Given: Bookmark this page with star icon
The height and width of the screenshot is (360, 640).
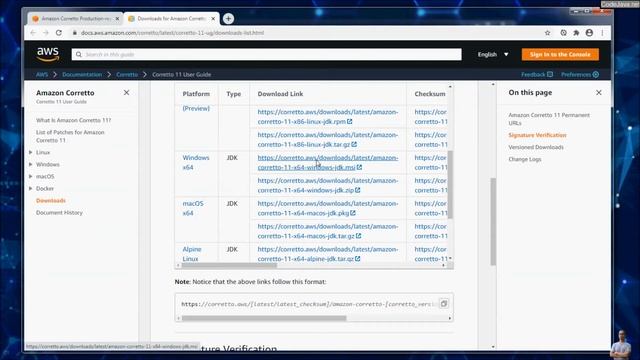Looking at the screenshot, I should [547, 33].
